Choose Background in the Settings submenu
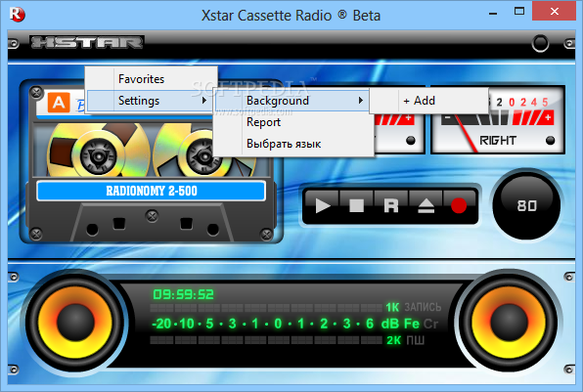The image size is (583, 392). pos(291,101)
